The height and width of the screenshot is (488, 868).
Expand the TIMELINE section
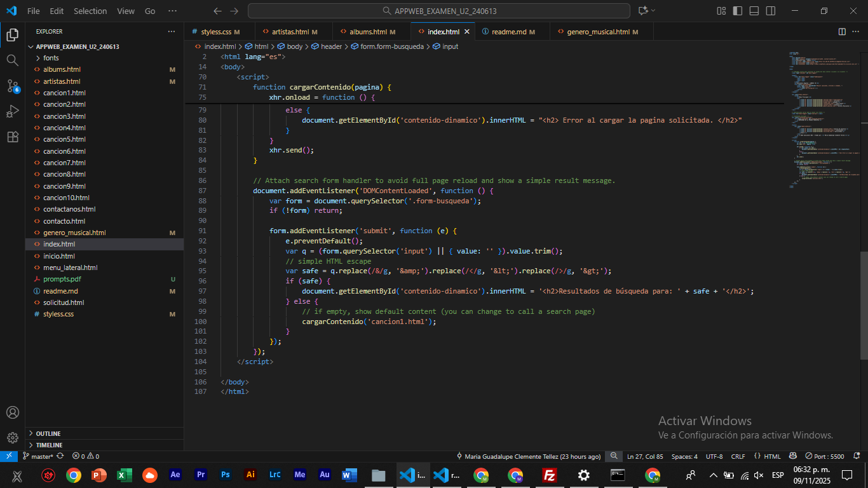[x=49, y=445]
